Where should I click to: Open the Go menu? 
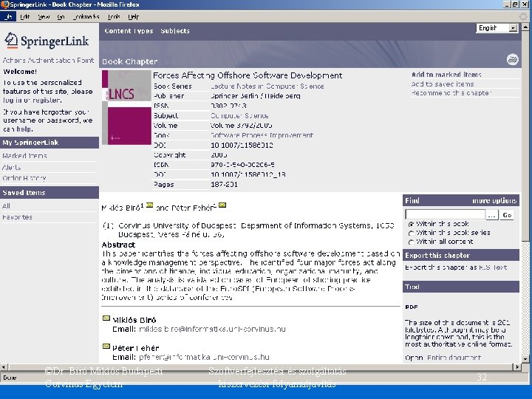click(x=61, y=16)
